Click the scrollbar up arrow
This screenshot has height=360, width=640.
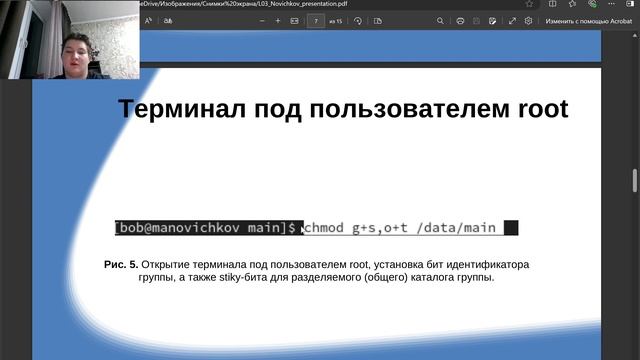[635, 36]
